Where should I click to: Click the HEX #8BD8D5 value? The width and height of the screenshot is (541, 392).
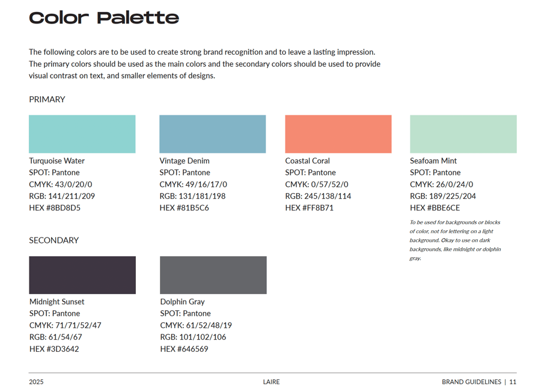tap(55, 208)
